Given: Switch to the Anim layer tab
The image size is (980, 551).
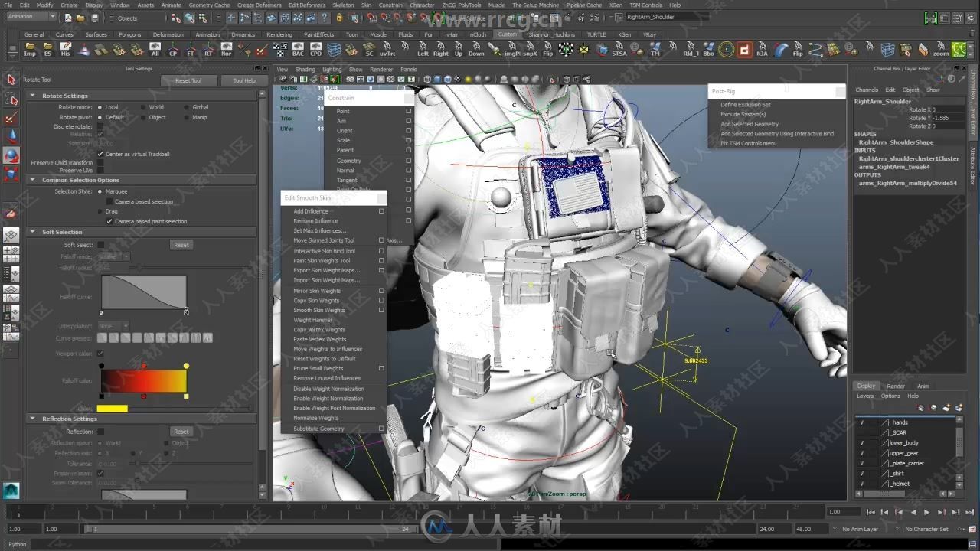Looking at the screenshot, I should coord(923,386).
